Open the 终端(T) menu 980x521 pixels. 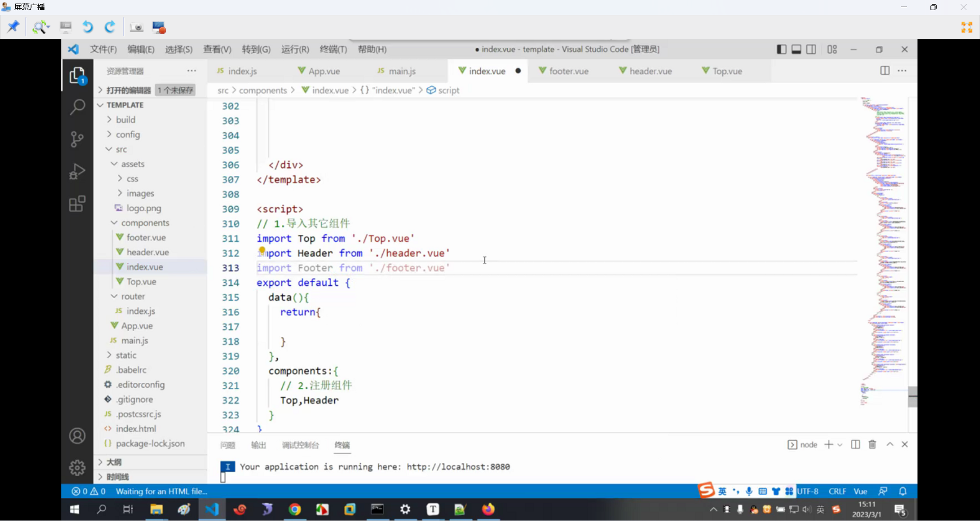pyautogui.click(x=333, y=49)
